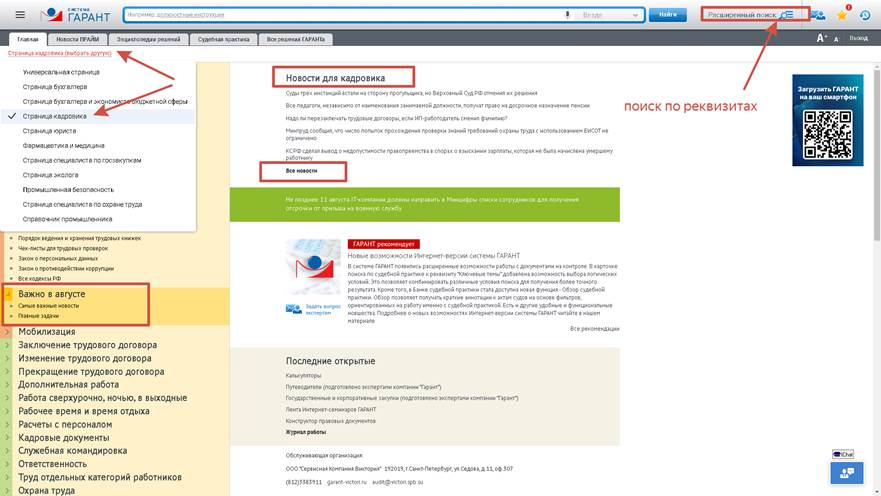Open Калькуляторы in Последние открытые
The height and width of the screenshot is (496, 881).
tap(303, 375)
